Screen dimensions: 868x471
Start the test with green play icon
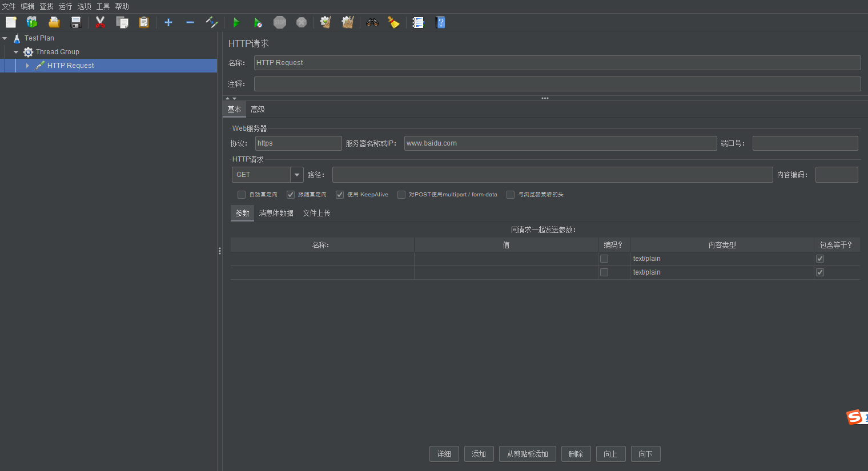[x=236, y=22]
